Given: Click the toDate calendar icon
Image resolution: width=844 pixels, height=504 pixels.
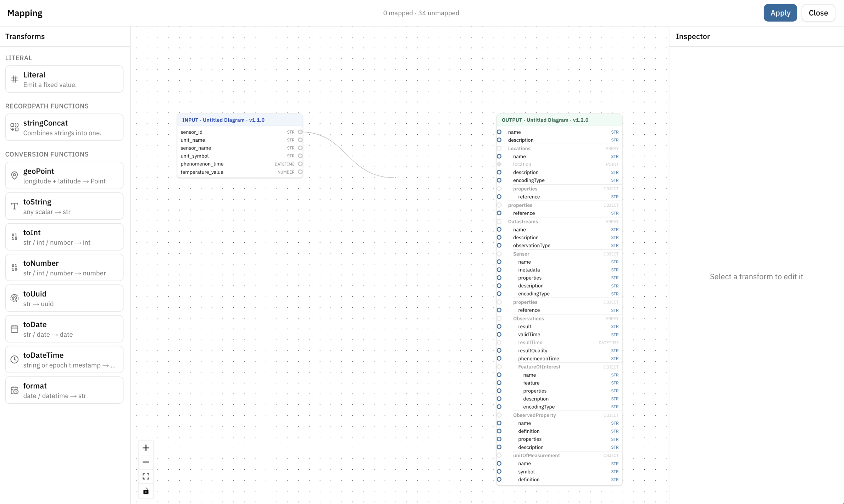Looking at the screenshot, I should click(x=15, y=329).
